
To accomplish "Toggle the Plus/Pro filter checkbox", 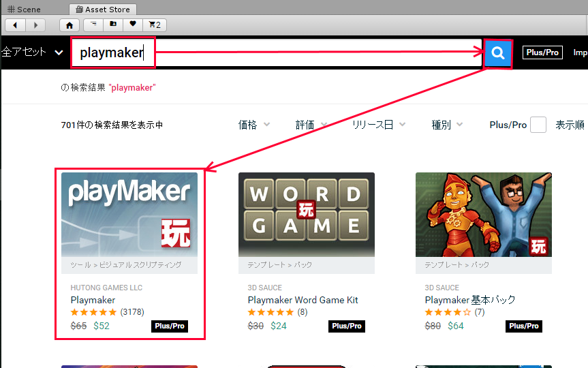I will click(538, 125).
